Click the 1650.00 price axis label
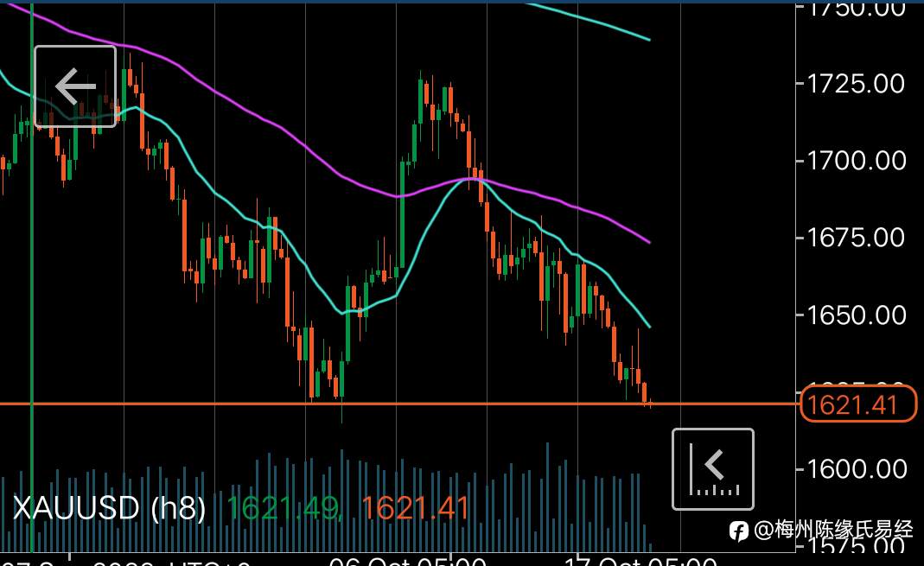Image resolution: width=924 pixels, height=566 pixels. tap(855, 315)
